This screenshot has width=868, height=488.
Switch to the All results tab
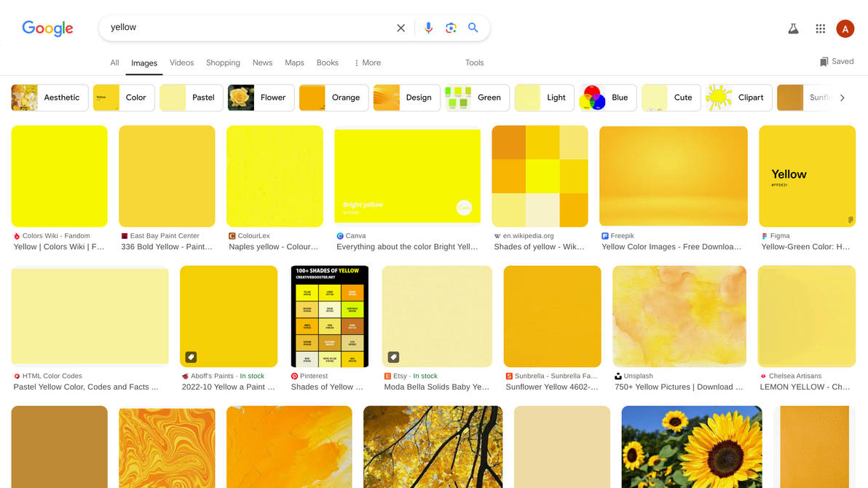[114, 63]
